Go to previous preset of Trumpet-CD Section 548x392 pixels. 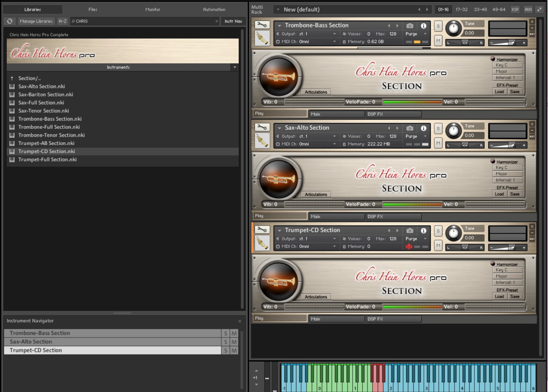tap(389, 231)
